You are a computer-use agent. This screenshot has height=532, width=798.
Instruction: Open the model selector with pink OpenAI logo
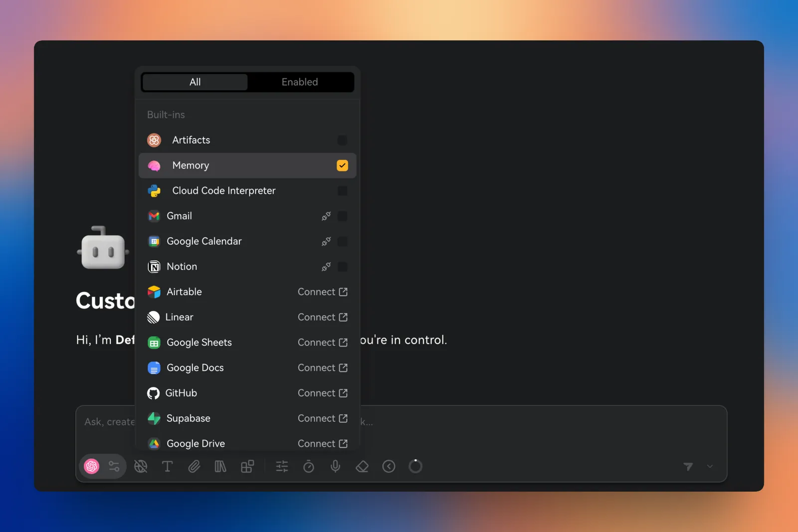coord(92,466)
